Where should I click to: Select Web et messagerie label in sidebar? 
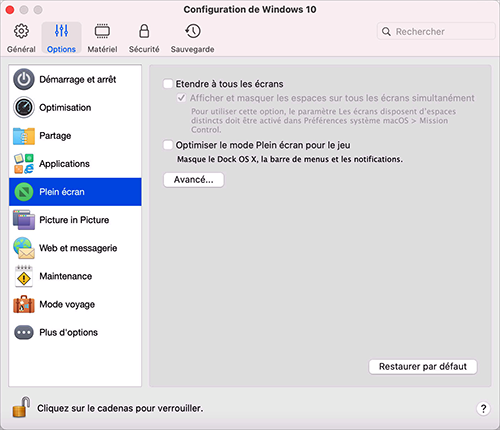[78, 248]
